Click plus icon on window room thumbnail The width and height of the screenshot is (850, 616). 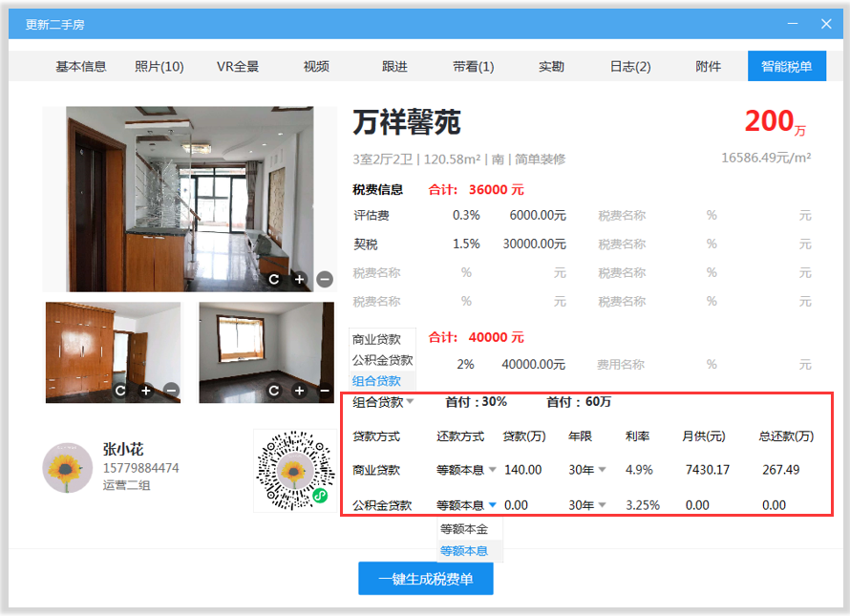coord(299,390)
